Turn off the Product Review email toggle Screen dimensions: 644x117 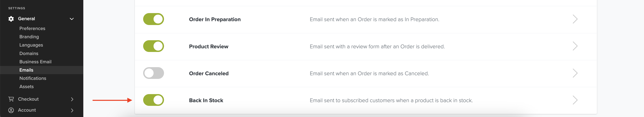(154, 46)
